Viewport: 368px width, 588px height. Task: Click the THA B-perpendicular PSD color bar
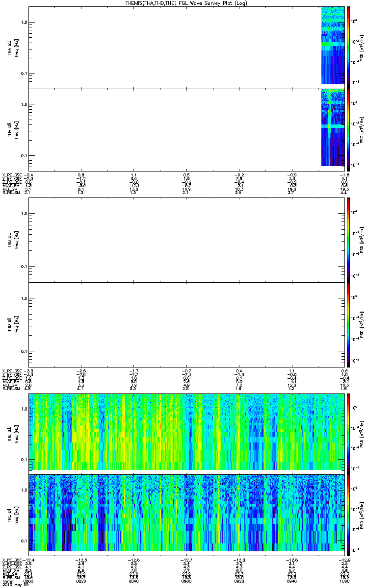348,47
